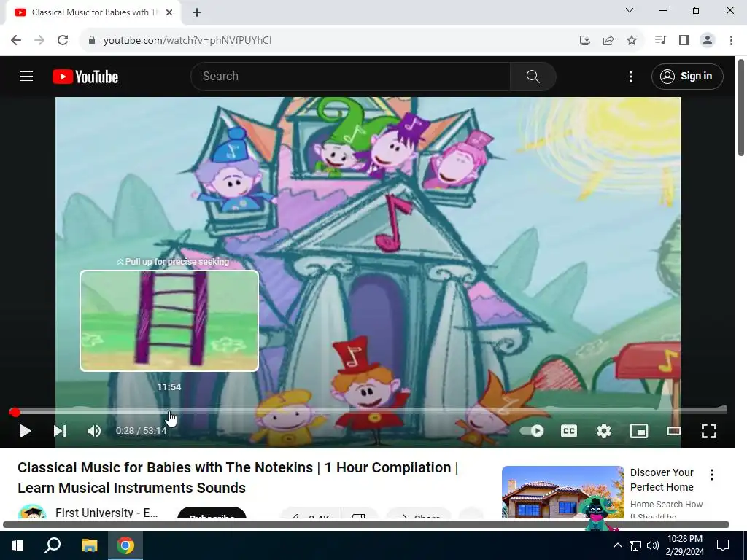Viewport: 747px width, 560px height.
Task: Open YouTube settings three-dot menu
Action: pos(631,76)
